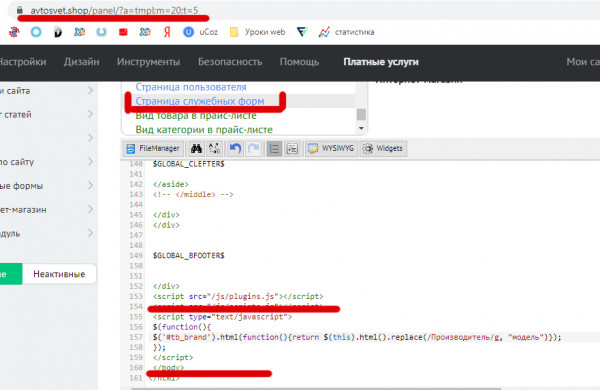Open Платные услуги menu item
The height and width of the screenshot is (390, 600).
[x=381, y=62]
